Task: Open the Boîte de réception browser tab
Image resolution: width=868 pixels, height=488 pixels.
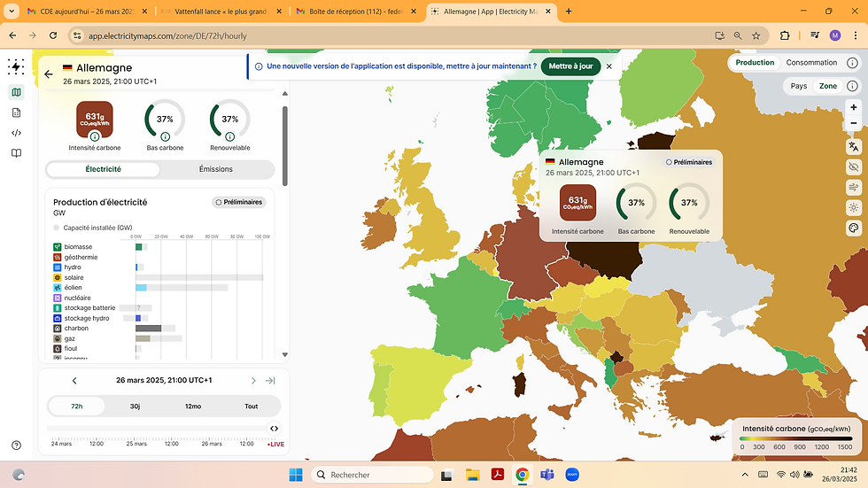Action: click(355, 11)
